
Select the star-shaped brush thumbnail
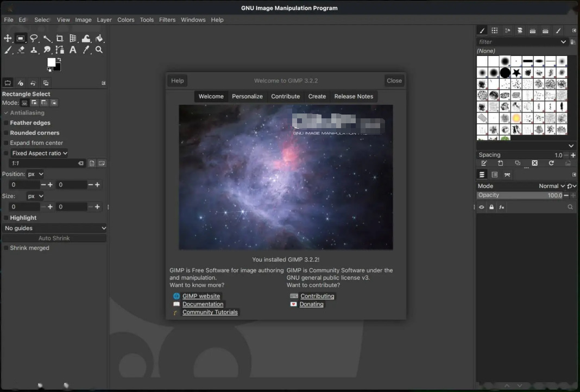coord(516,73)
